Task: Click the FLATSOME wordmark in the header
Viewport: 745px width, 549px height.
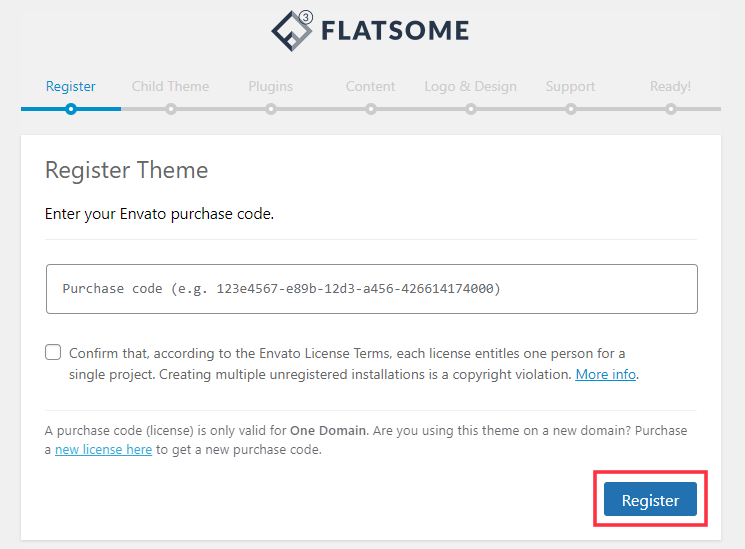Action: point(395,30)
